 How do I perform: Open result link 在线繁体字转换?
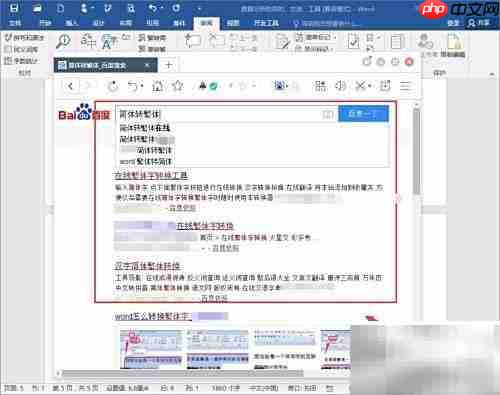(x=205, y=226)
